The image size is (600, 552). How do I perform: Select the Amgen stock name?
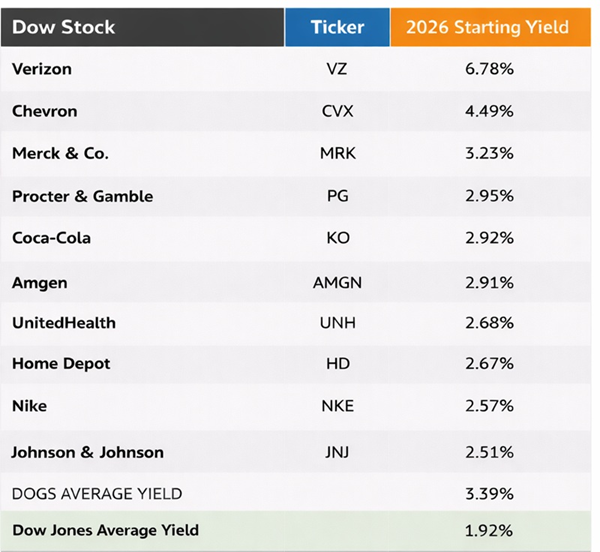pos(39,282)
